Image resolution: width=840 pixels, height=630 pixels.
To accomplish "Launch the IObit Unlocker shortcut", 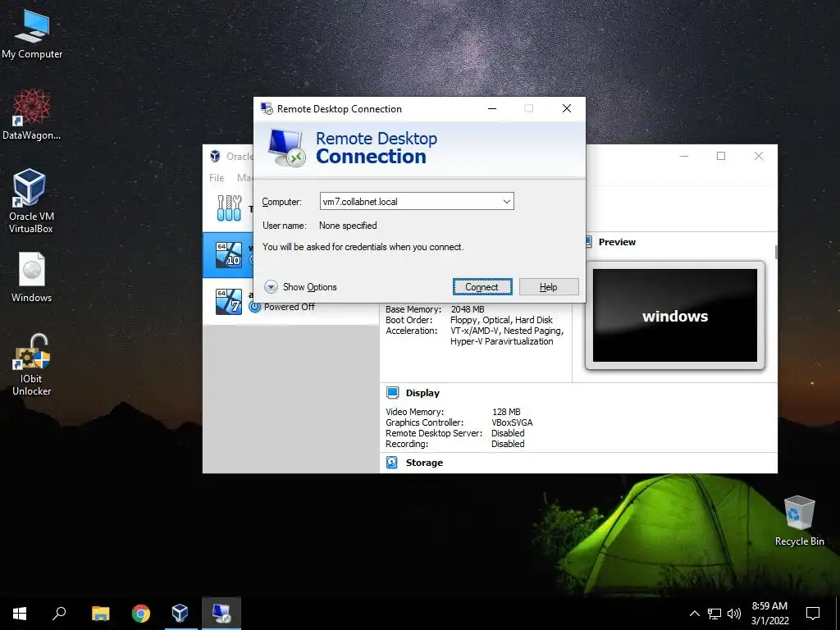I will pos(32,364).
